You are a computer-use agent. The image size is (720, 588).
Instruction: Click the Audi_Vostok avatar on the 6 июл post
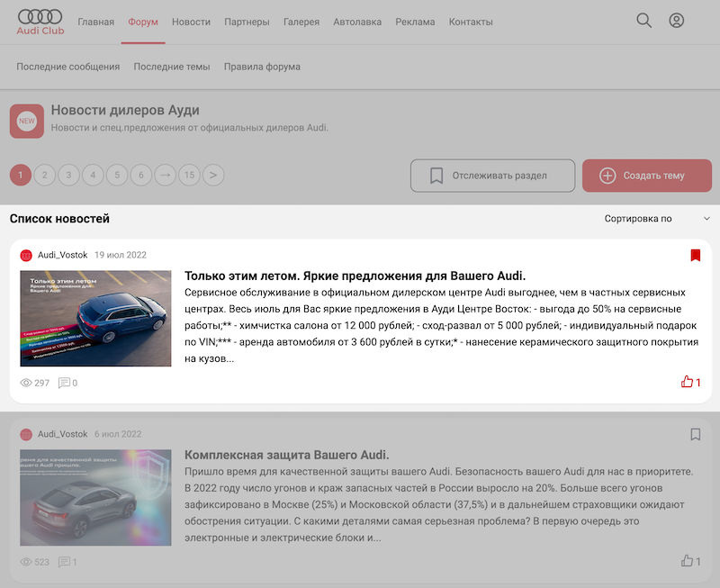pos(26,434)
